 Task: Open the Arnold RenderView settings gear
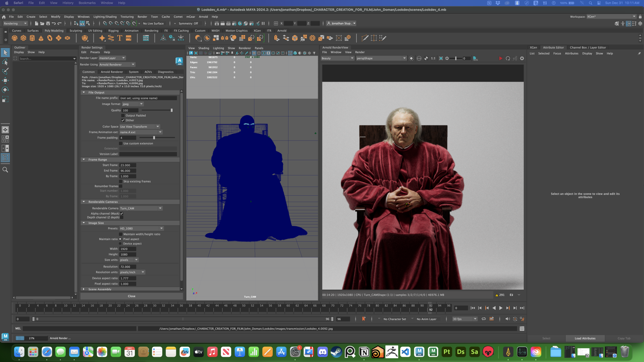click(x=522, y=58)
